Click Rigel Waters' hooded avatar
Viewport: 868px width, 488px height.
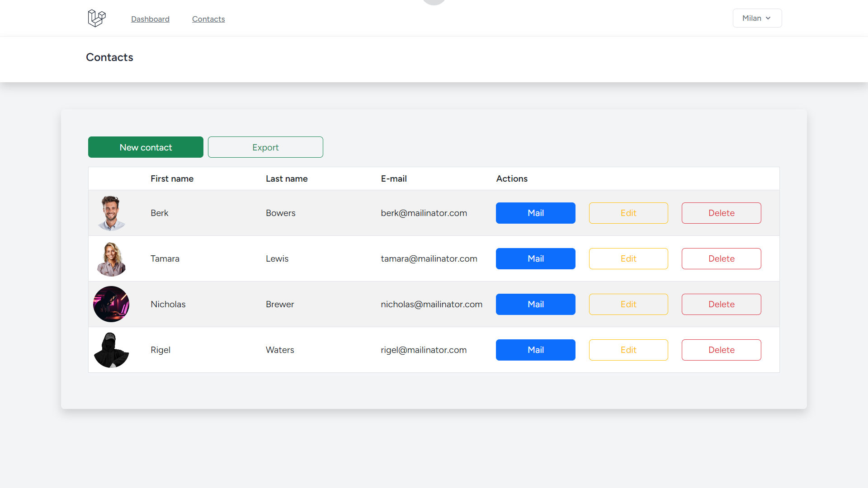click(x=111, y=350)
